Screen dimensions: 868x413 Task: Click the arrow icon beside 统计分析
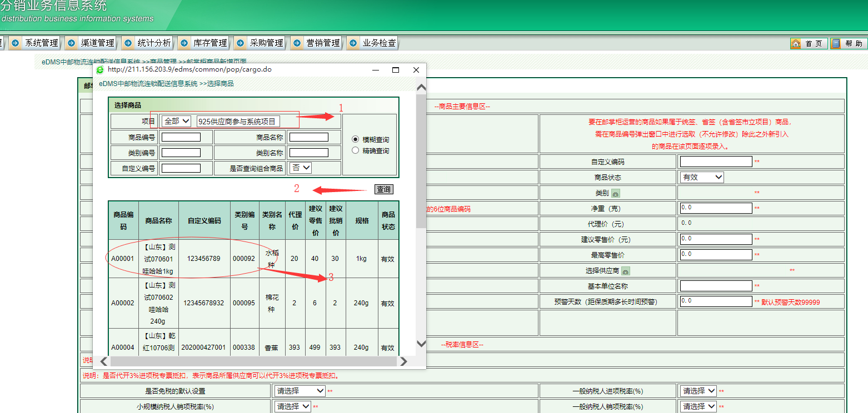pyautogui.click(x=128, y=43)
